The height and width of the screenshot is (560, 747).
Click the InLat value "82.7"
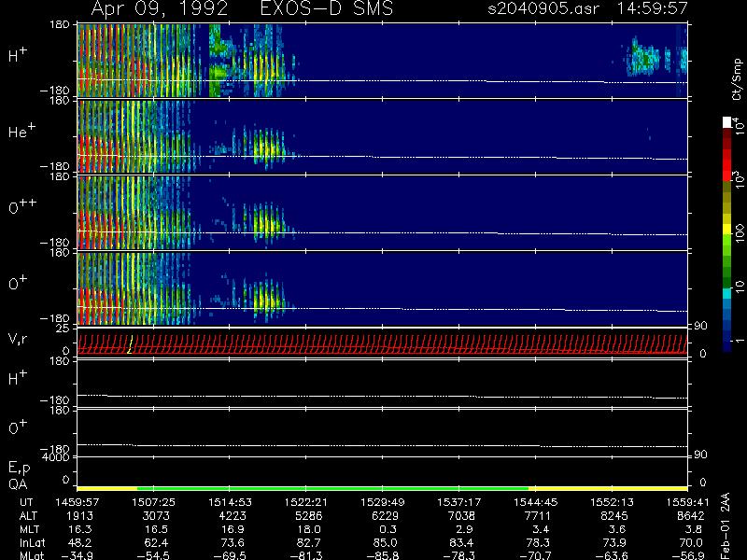click(311, 542)
